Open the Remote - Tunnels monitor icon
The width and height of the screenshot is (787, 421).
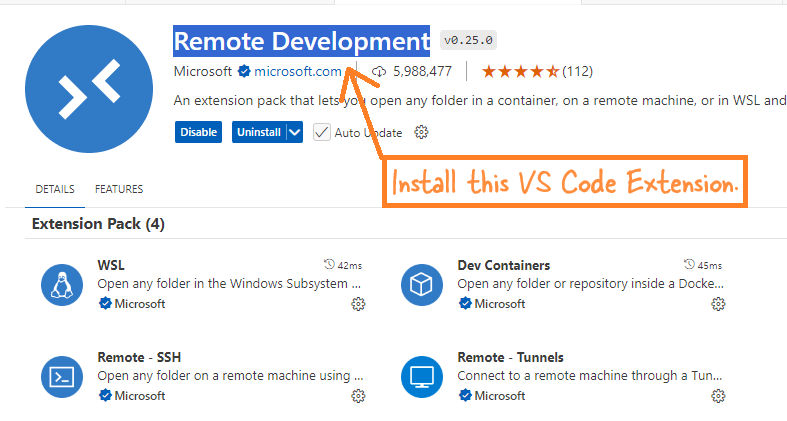point(422,377)
